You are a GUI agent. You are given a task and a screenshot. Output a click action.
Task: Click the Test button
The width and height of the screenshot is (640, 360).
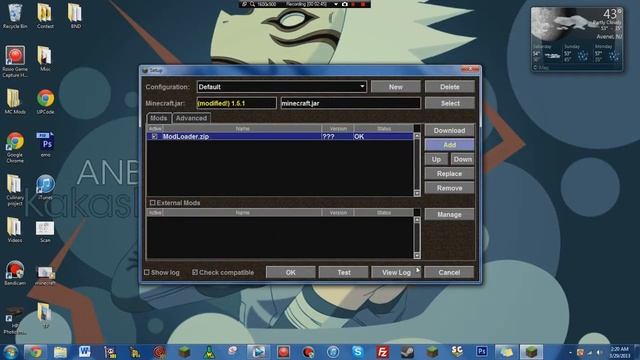(x=343, y=272)
